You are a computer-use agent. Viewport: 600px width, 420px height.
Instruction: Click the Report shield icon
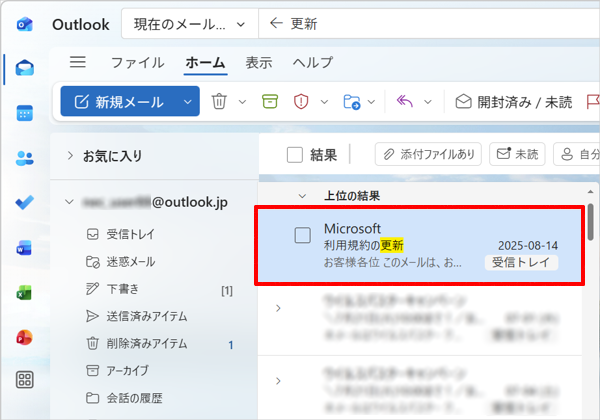301,102
